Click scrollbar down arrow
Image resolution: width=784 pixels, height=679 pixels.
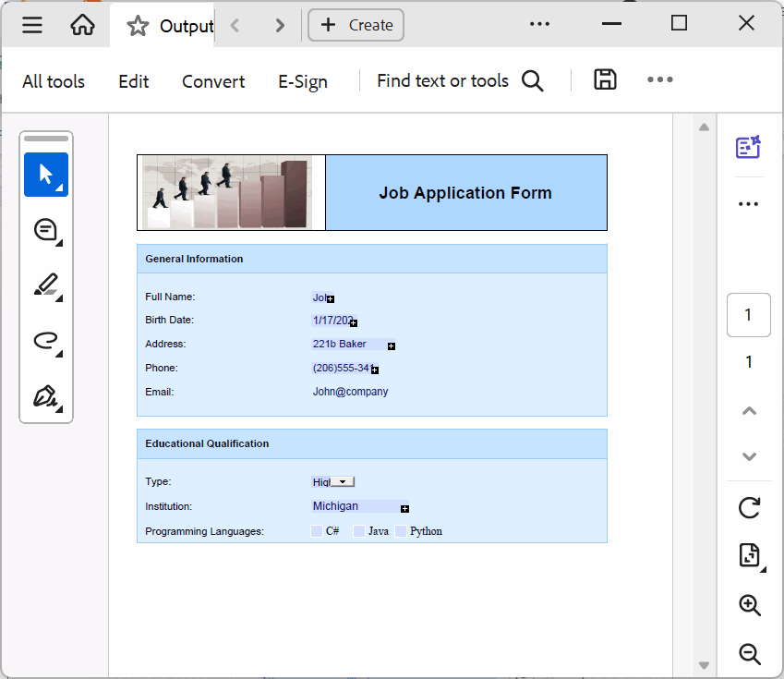point(704,665)
